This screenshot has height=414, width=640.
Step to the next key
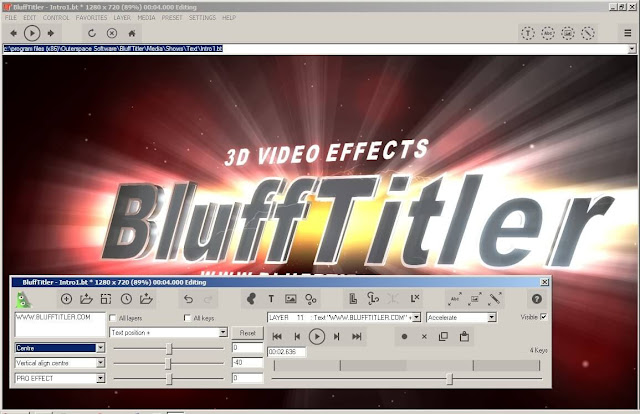[337, 336]
